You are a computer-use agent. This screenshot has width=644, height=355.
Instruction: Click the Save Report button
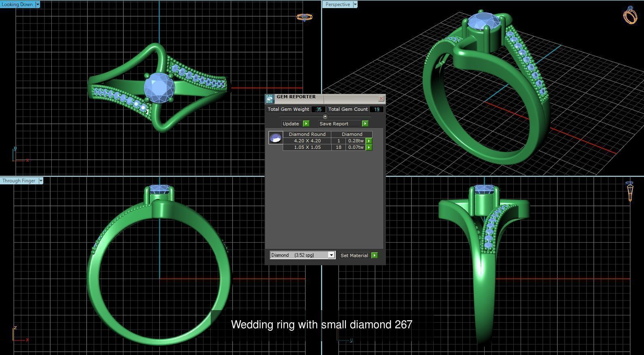339,124
